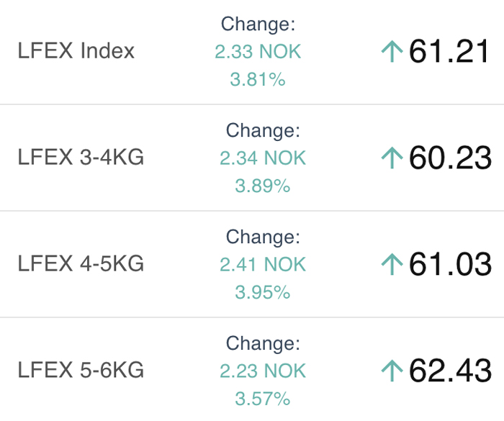Click the 61.21 index price
504x421 pixels.
[x=449, y=51]
